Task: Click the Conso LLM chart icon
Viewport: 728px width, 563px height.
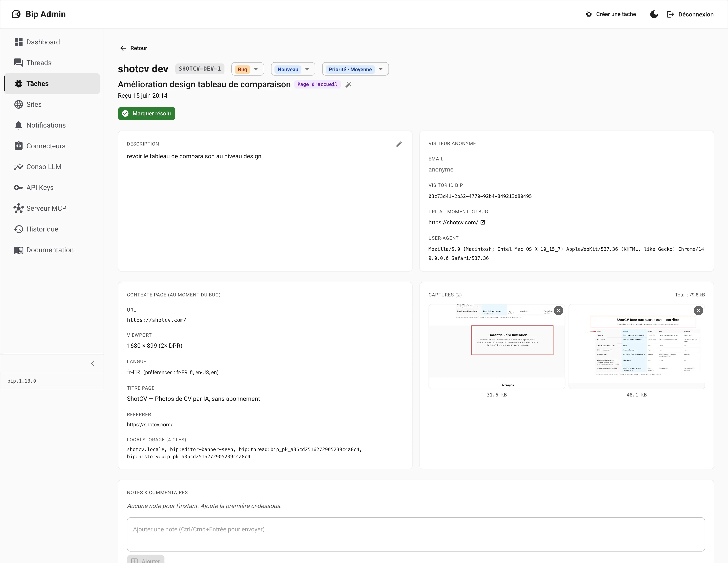Action: pos(19,167)
